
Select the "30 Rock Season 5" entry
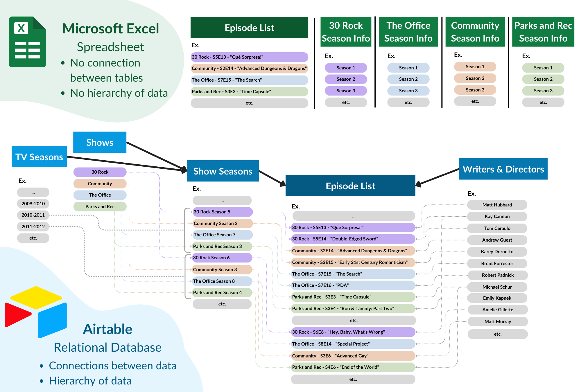point(222,212)
